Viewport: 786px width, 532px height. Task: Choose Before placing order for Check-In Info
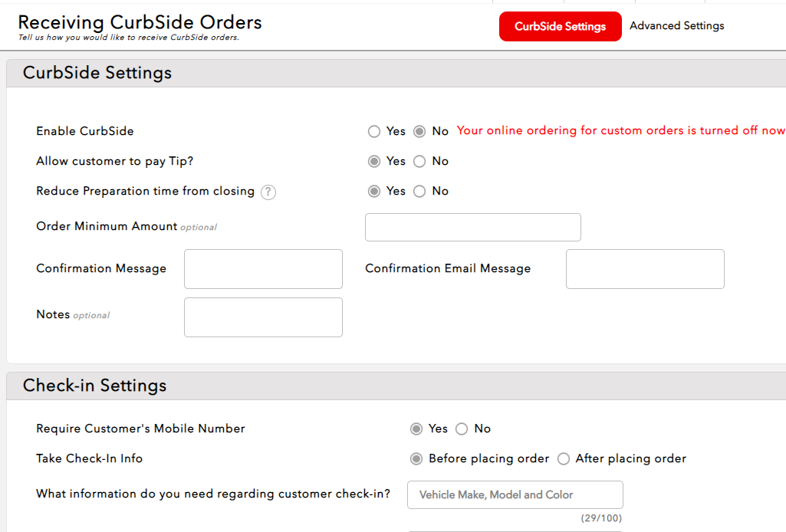coord(416,459)
